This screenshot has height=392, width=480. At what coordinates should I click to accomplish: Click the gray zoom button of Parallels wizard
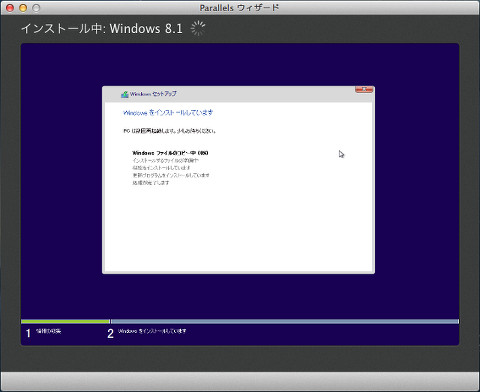pyautogui.click(x=36, y=8)
